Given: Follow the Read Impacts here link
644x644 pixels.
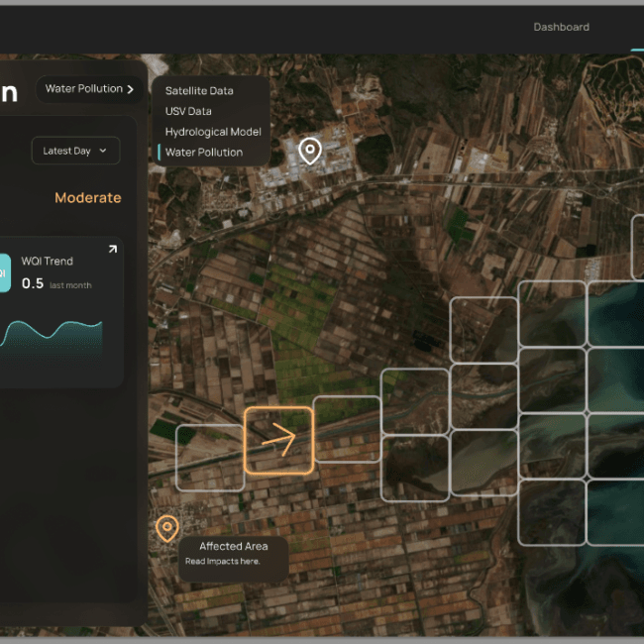Looking at the screenshot, I should [223, 562].
